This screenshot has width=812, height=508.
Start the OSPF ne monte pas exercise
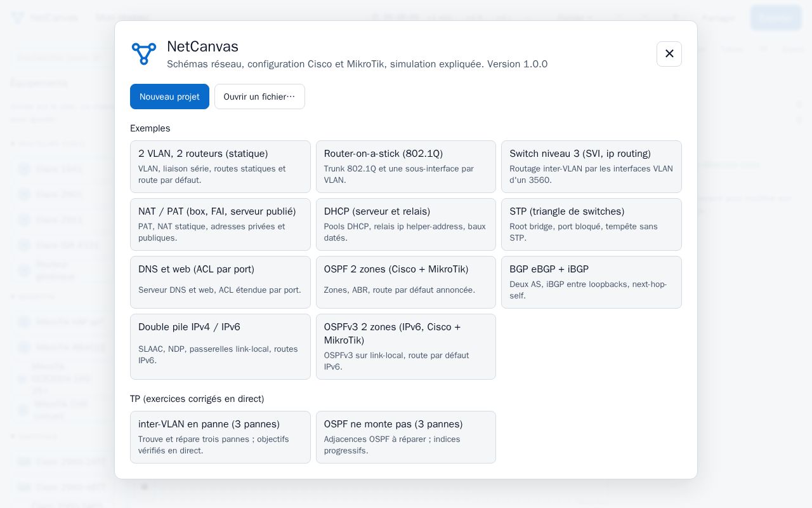coord(406,437)
